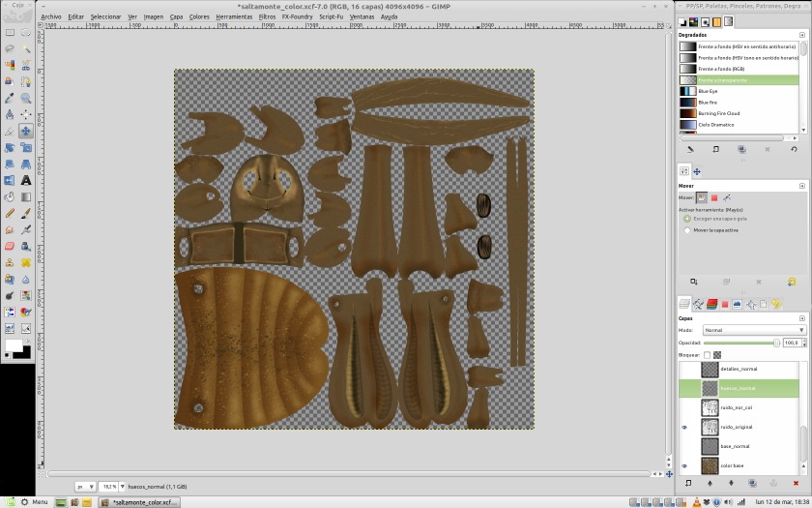The height and width of the screenshot is (508, 812).
Task: Open the layer Modo dropdown
Action: click(754, 330)
